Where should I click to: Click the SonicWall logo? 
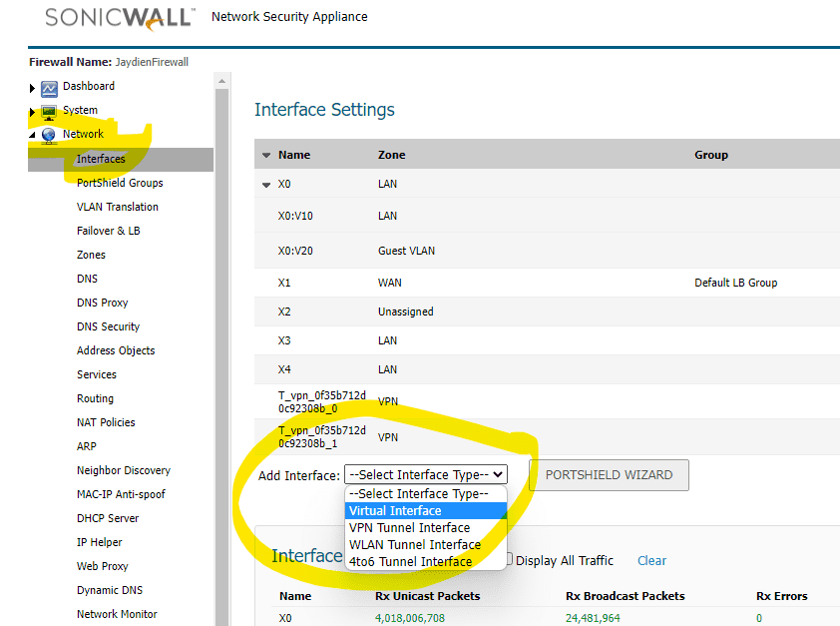(x=119, y=18)
